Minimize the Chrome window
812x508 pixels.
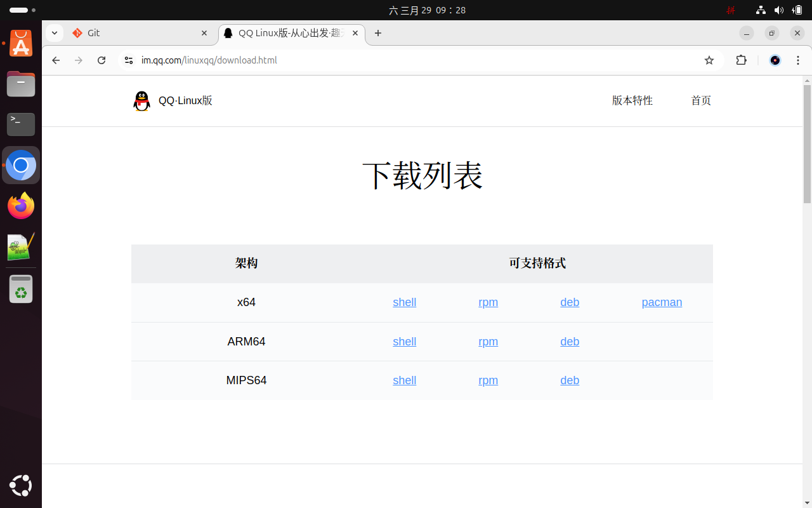[747, 33]
